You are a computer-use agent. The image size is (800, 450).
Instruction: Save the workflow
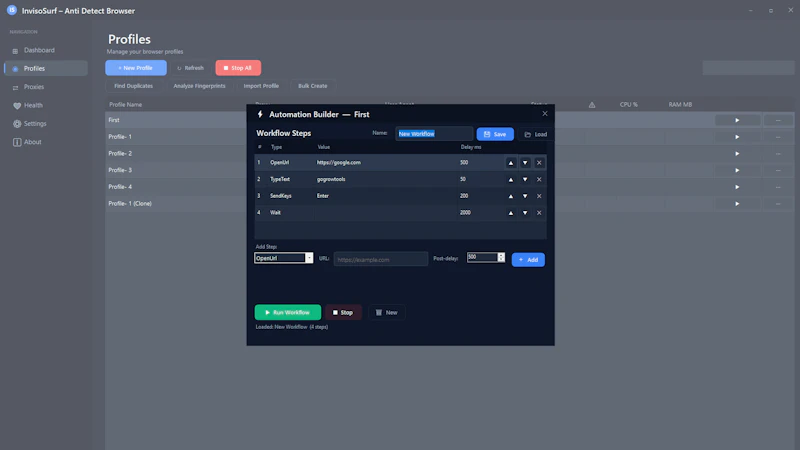point(495,134)
